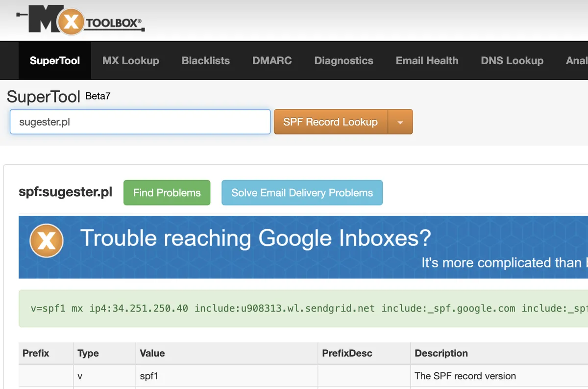The width and height of the screenshot is (588, 389).
Task: Open the Email Health tab
Action: tap(427, 61)
